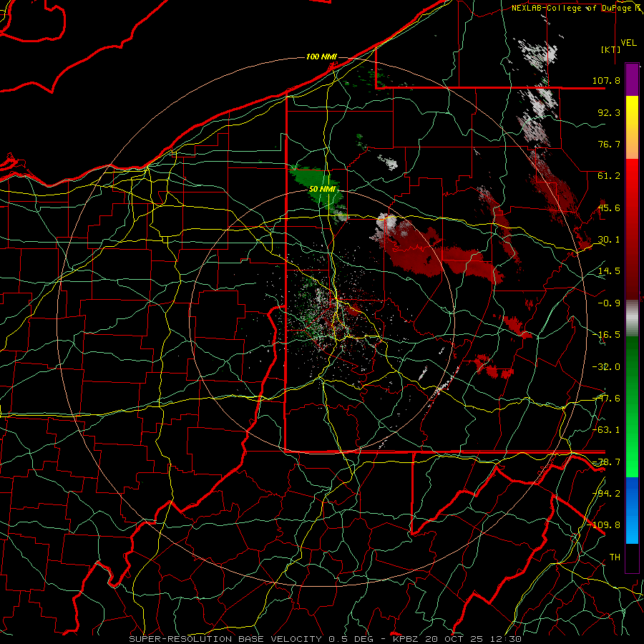Click the 92.3 velocity scale value

(x=609, y=112)
